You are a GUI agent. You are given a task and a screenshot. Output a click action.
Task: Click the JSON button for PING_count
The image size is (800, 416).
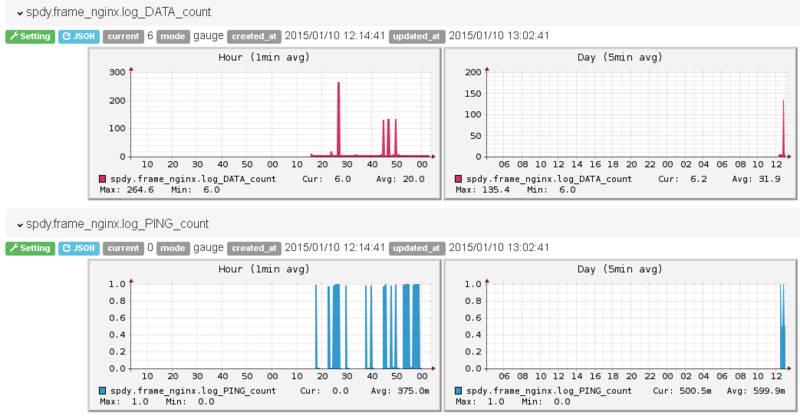79,248
